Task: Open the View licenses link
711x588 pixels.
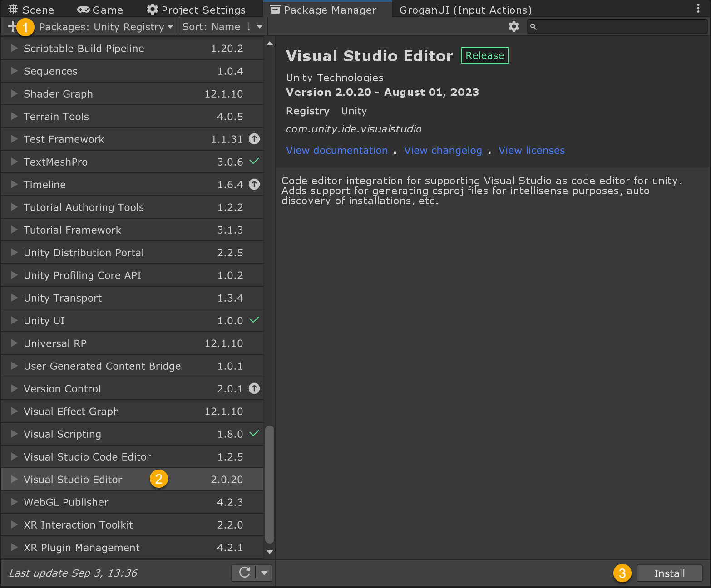Action: (x=532, y=150)
